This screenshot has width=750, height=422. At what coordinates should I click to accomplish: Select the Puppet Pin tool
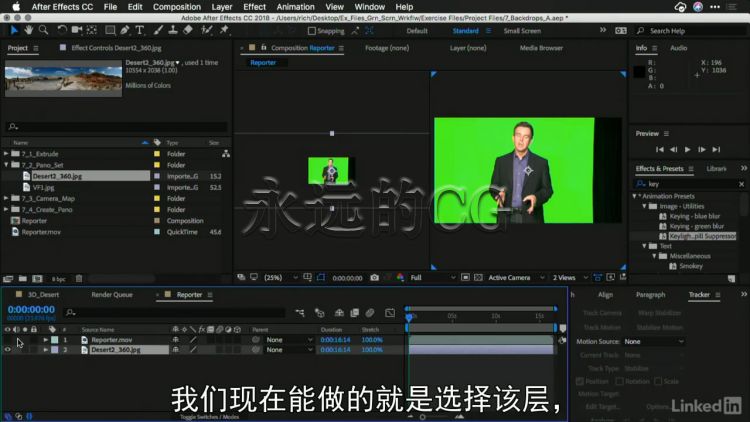(224, 31)
